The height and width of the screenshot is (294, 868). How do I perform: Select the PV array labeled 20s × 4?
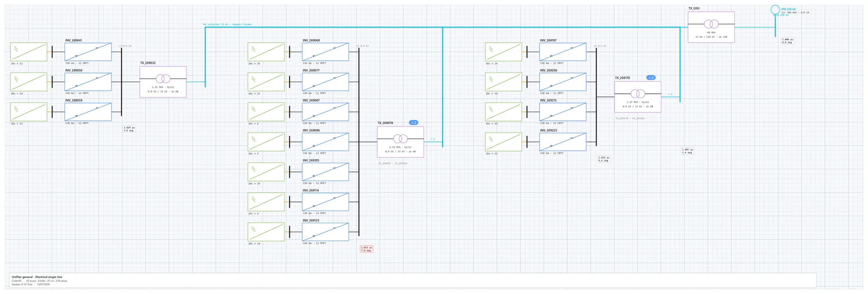[x=266, y=142]
